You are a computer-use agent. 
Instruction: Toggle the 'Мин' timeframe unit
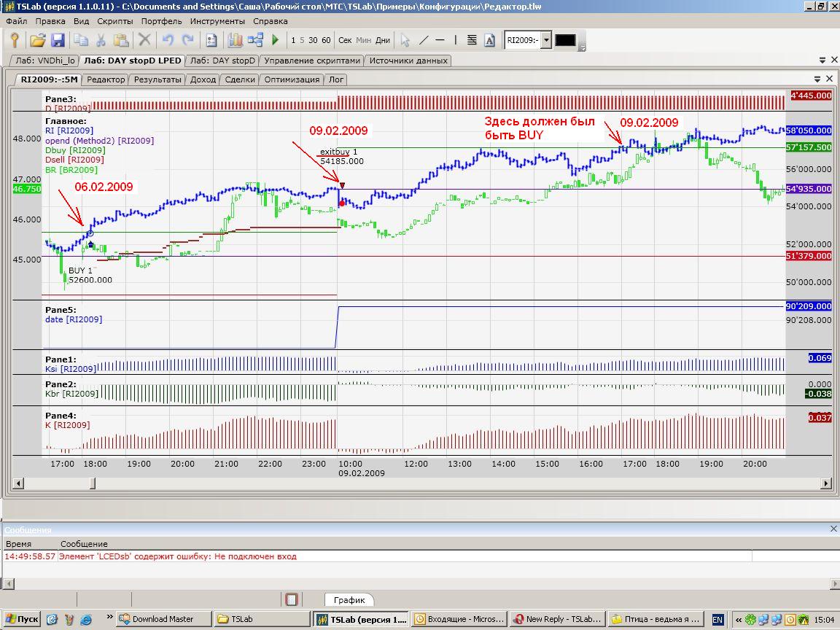tap(363, 40)
